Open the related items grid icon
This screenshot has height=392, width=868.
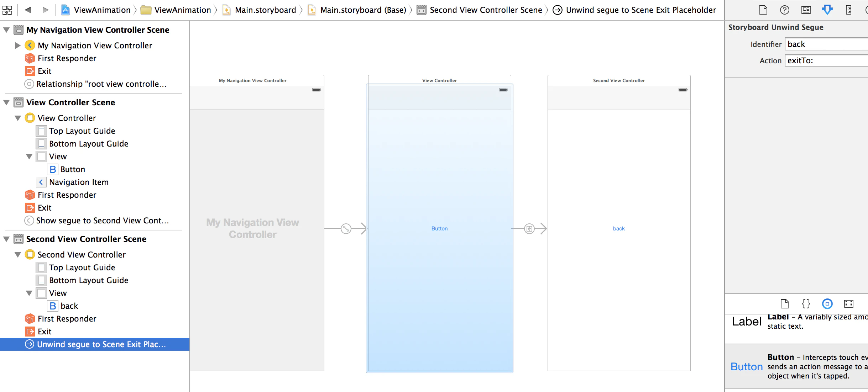pos(7,10)
